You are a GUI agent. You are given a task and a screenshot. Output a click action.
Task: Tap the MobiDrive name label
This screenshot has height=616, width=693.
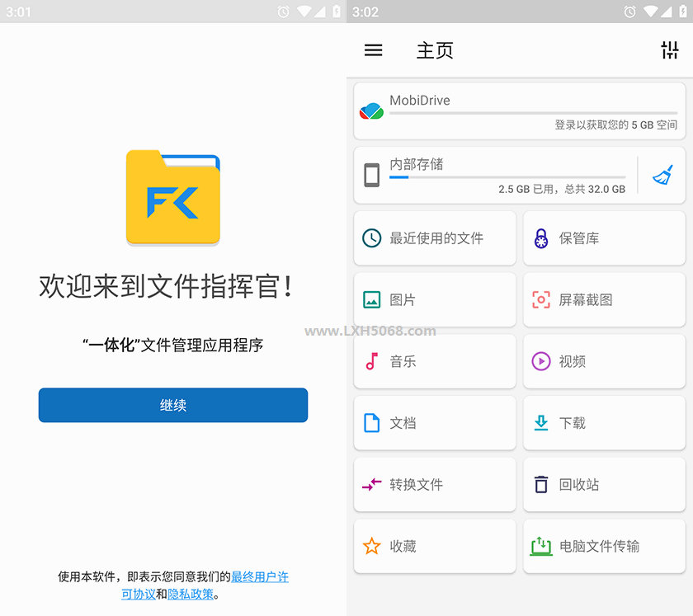coord(419,101)
